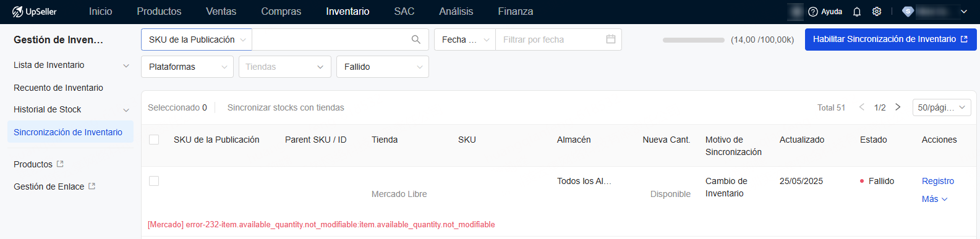Open the Ventas top menu
Image resolution: width=980 pixels, height=239 pixels.
[x=221, y=12]
